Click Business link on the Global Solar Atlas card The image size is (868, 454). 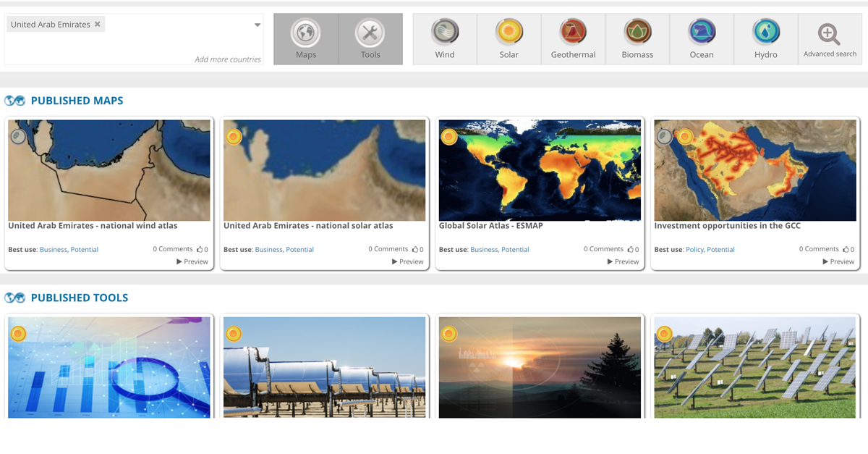tap(484, 250)
